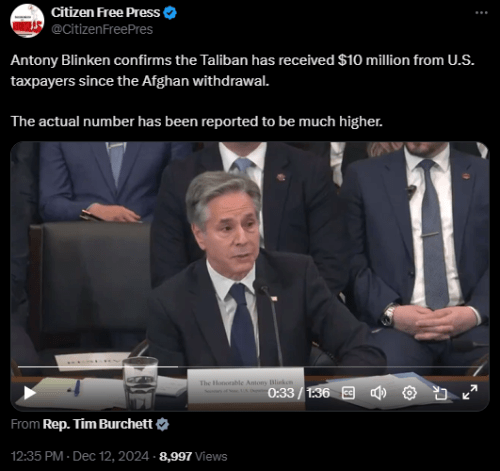Click the 0:33 / 1:36 time display
Viewport: 500px width, 471px height.
click(298, 393)
